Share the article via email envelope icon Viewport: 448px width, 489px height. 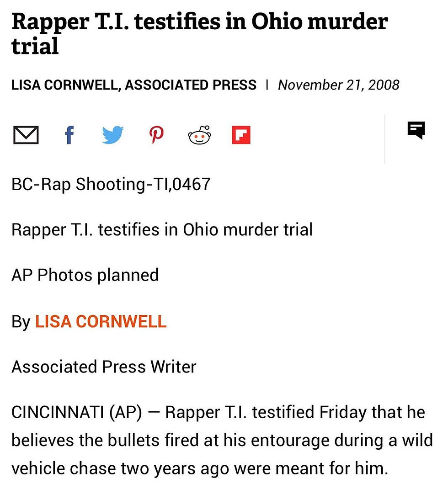click(26, 136)
